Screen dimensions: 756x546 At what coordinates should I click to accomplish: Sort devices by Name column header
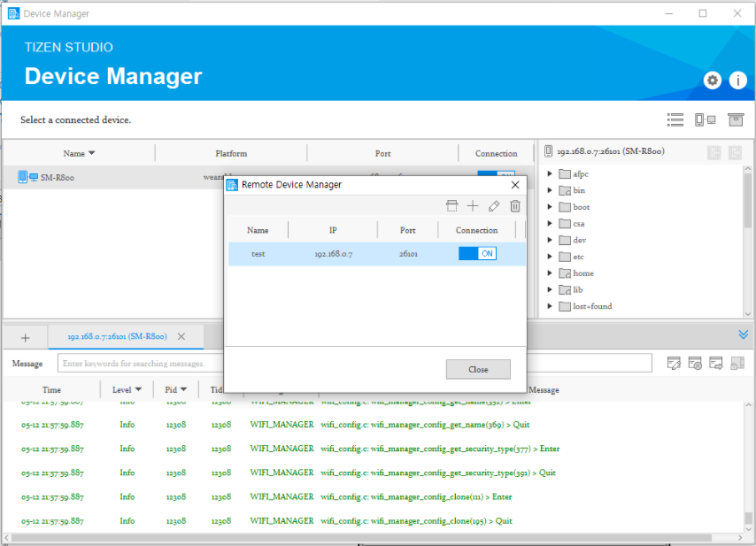(79, 153)
